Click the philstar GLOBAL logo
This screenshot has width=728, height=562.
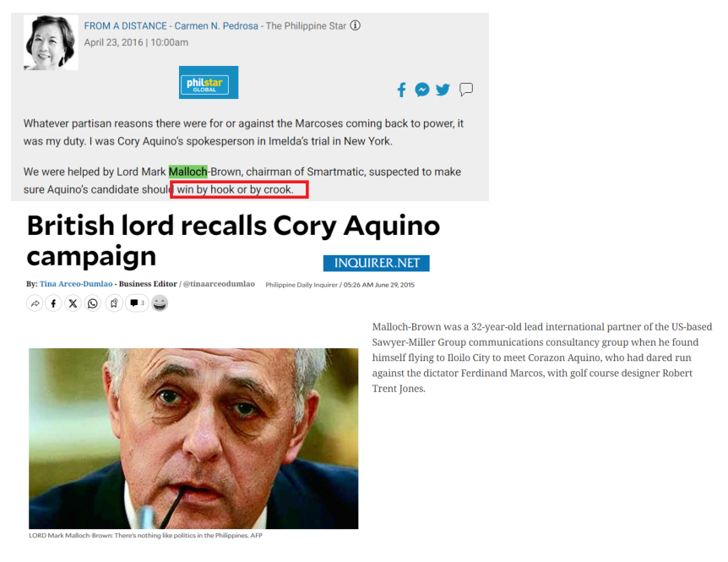point(209,82)
